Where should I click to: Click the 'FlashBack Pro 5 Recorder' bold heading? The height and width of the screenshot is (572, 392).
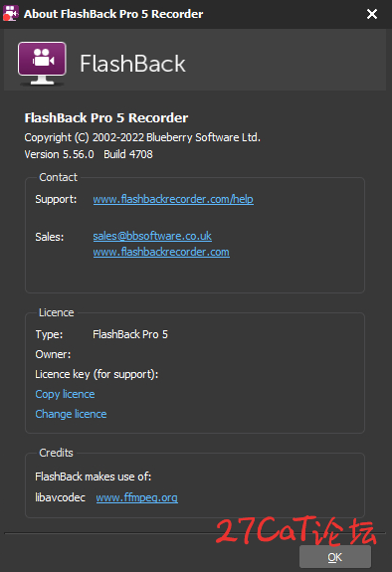pos(106,117)
